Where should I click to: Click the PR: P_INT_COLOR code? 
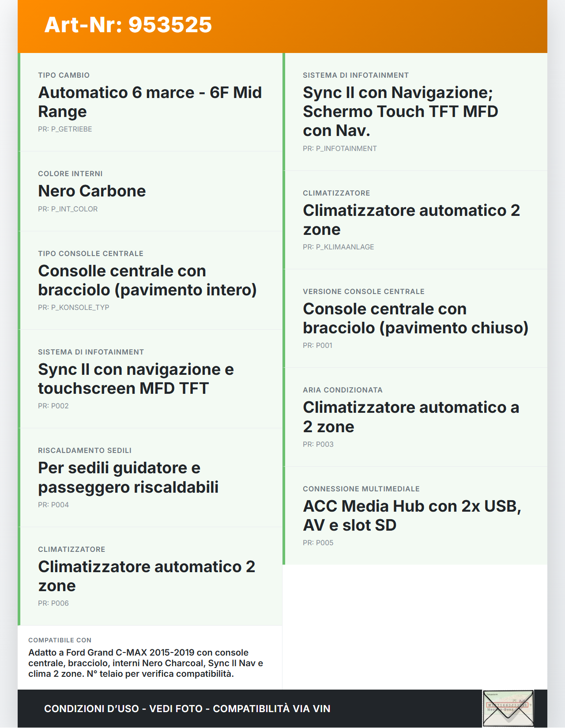(x=68, y=209)
